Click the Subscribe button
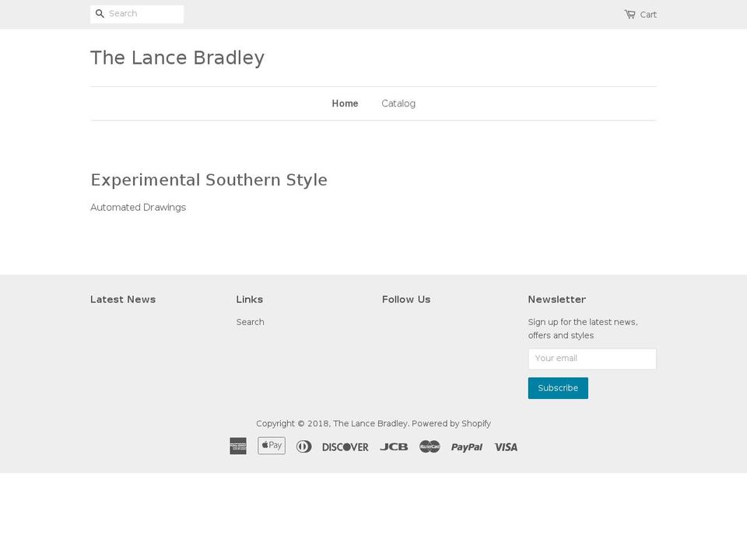The image size is (747, 560). click(x=558, y=388)
